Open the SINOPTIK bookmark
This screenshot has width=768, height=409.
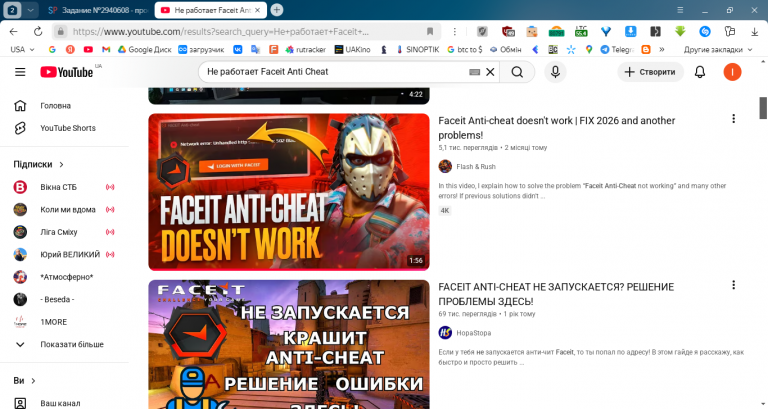418,49
